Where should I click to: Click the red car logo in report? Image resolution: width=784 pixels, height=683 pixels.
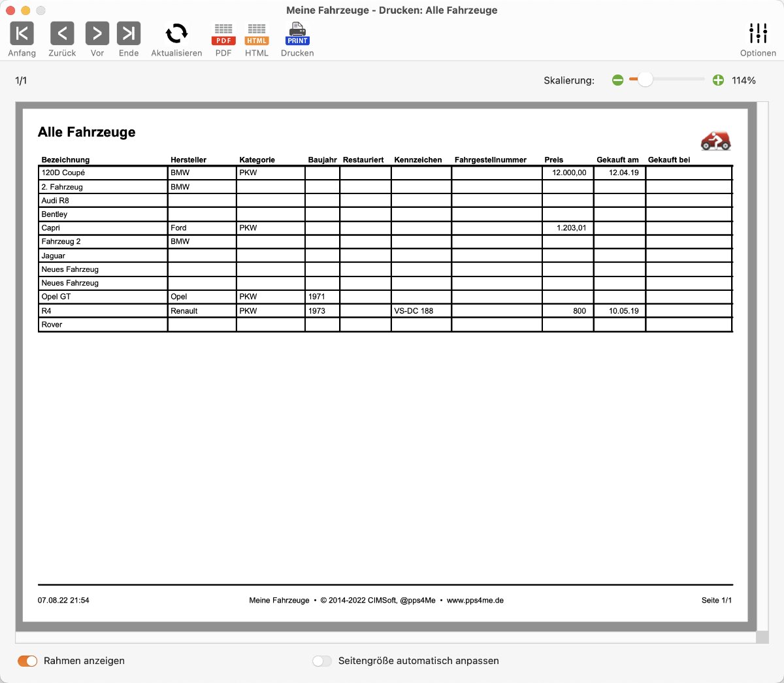(715, 141)
